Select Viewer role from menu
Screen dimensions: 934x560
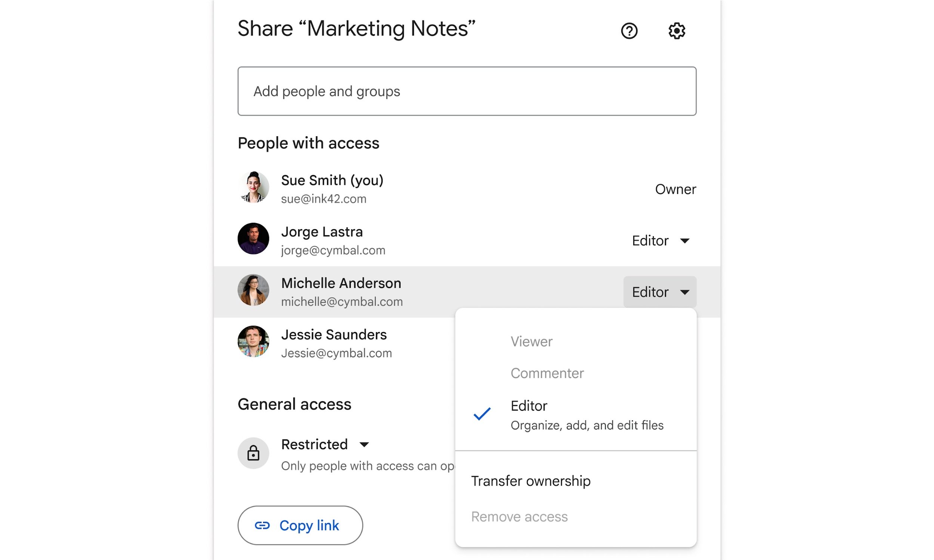(531, 342)
